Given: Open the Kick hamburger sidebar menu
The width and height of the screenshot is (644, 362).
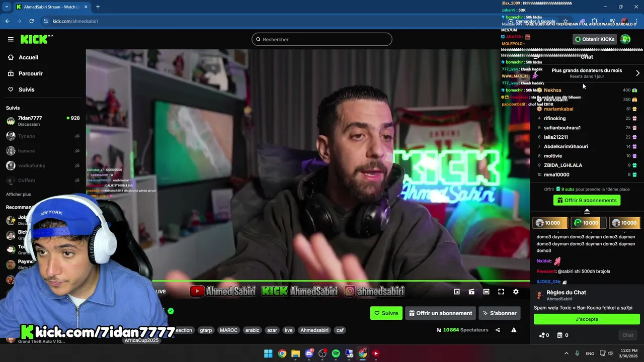Looking at the screenshot, I should 11,39.
